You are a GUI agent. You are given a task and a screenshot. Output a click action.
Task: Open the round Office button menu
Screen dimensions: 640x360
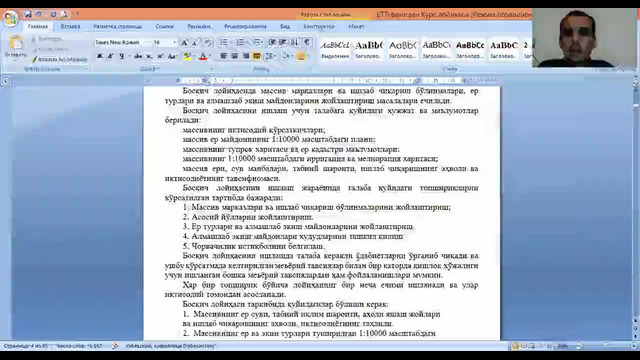(x=10, y=18)
